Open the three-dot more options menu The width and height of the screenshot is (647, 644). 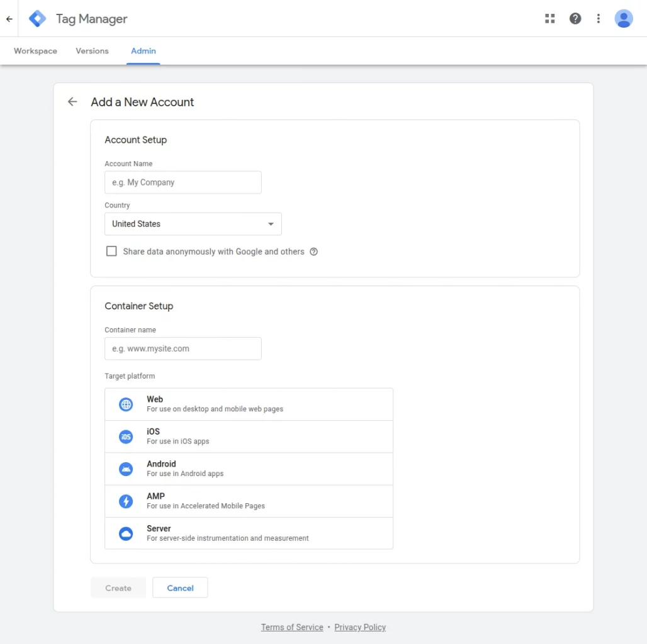coord(598,19)
